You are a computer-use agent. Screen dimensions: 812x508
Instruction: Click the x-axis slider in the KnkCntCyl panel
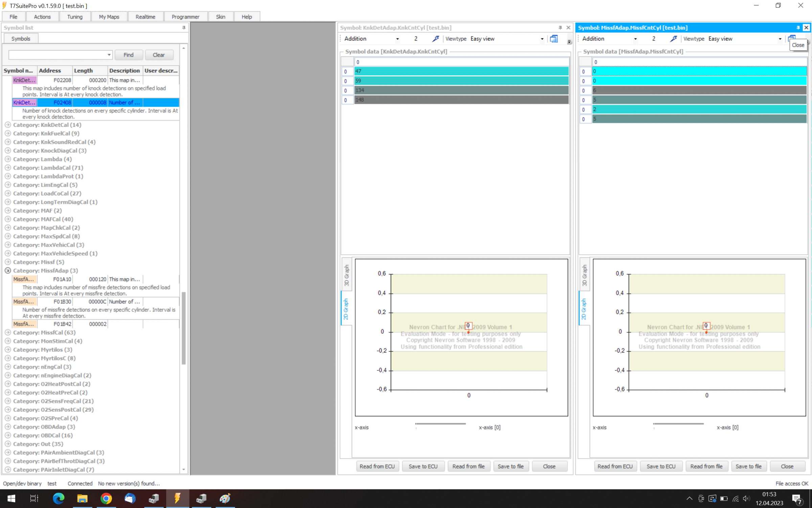pyautogui.click(x=441, y=424)
